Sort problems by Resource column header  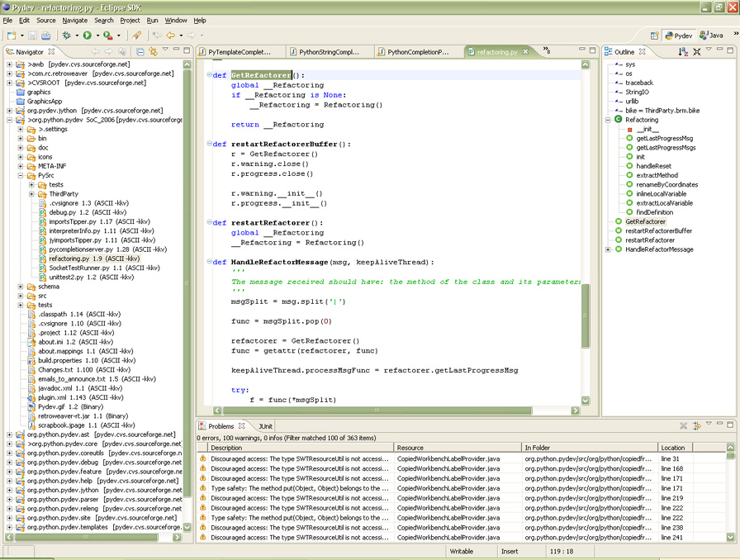click(x=458, y=448)
